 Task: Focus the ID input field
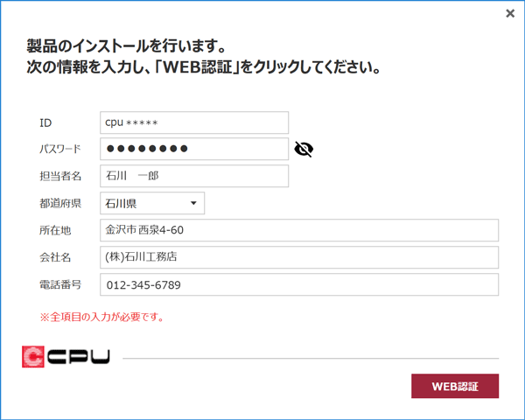194,122
